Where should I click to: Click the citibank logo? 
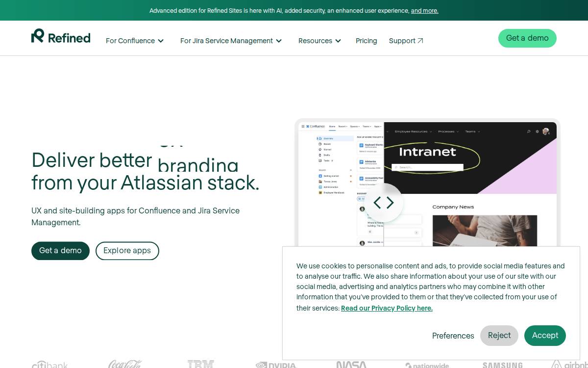click(x=49, y=365)
